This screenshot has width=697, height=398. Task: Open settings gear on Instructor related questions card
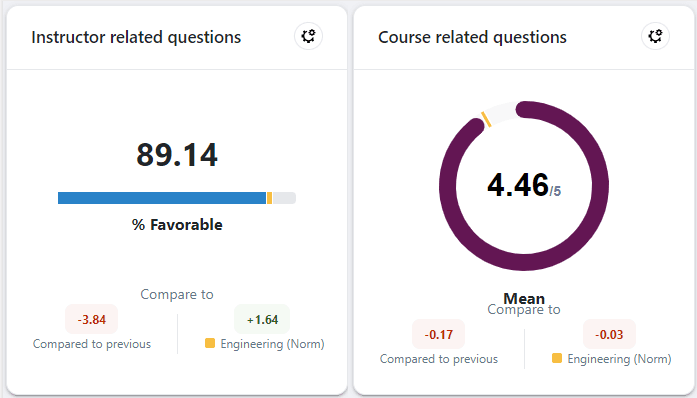point(308,36)
